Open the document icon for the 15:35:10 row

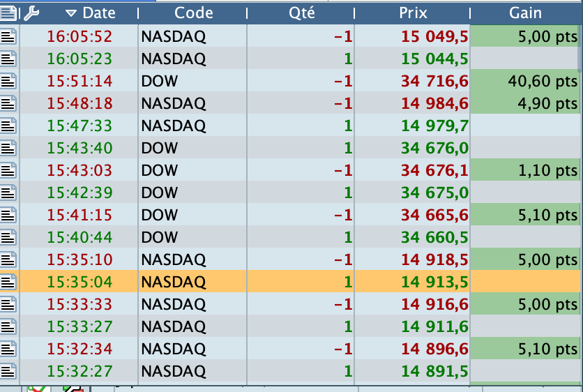click(x=8, y=259)
